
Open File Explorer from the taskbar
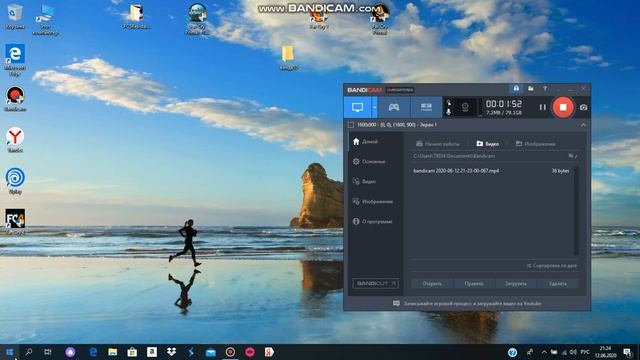113,352
